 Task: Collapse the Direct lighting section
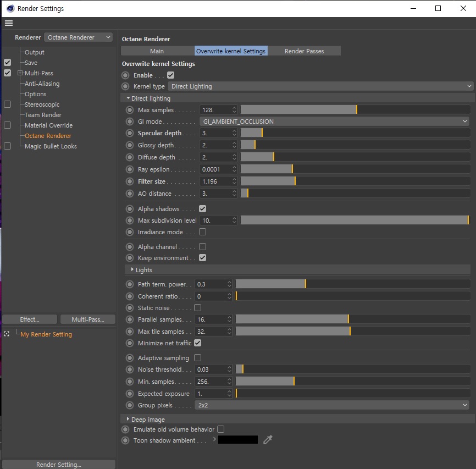pos(128,98)
